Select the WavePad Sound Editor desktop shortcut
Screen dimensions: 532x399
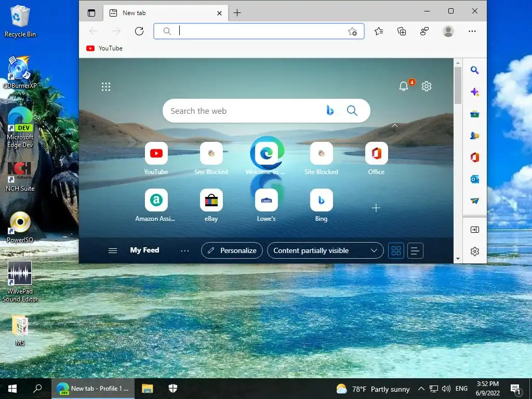click(x=20, y=282)
